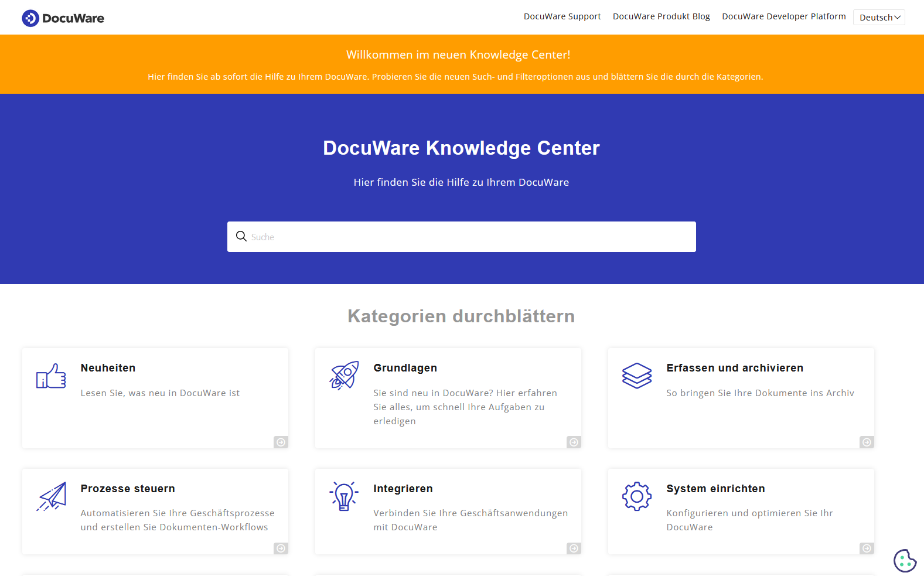
Task: Open DocuWare Support in top navigation
Action: click(562, 16)
